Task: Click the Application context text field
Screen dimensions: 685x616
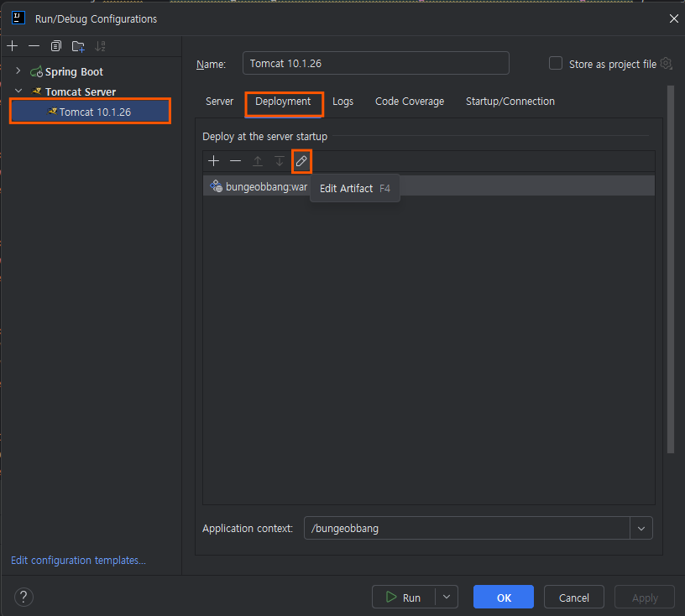Action: coord(467,528)
